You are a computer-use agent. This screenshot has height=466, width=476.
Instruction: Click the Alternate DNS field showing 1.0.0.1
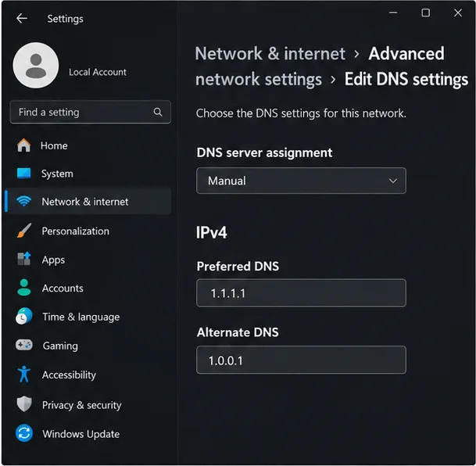301,360
